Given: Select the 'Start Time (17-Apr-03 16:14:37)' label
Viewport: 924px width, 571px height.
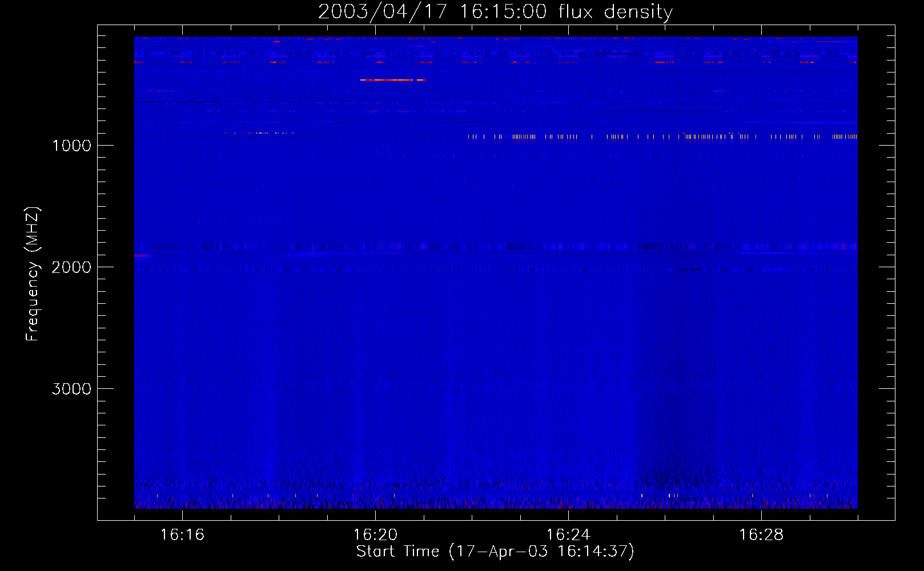Looking at the screenshot, I should click(x=495, y=552).
